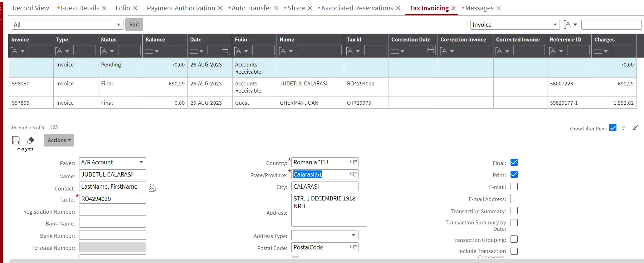Open the Address Type dropdown
The width and height of the screenshot is (644, 263).
point(325,235)
